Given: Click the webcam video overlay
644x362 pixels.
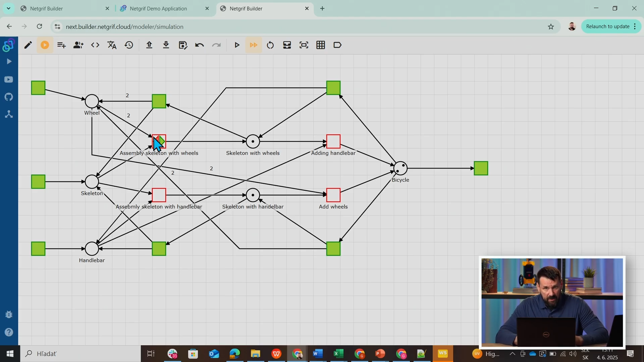Looking at the screenshot, I should (552, 302).
